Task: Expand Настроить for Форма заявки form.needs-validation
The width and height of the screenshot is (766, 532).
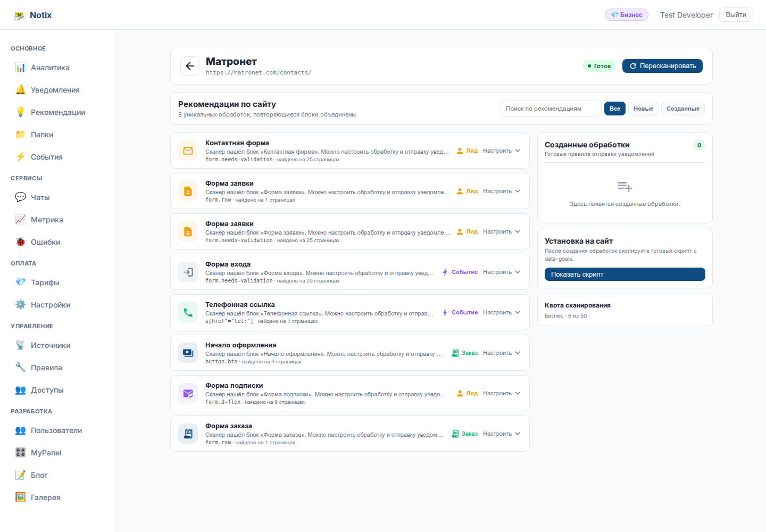Action: click(x=502, y=232)
